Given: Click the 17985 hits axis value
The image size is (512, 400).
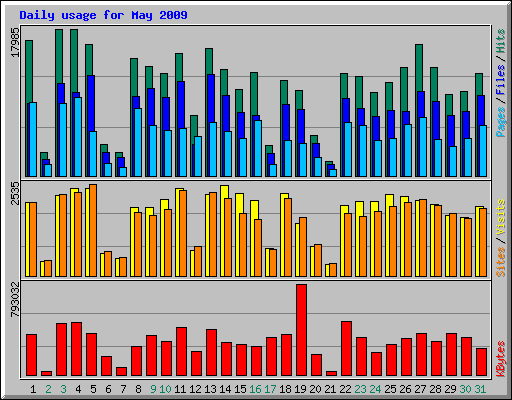Looking at the screenshot, I should [x=16, y=42].
